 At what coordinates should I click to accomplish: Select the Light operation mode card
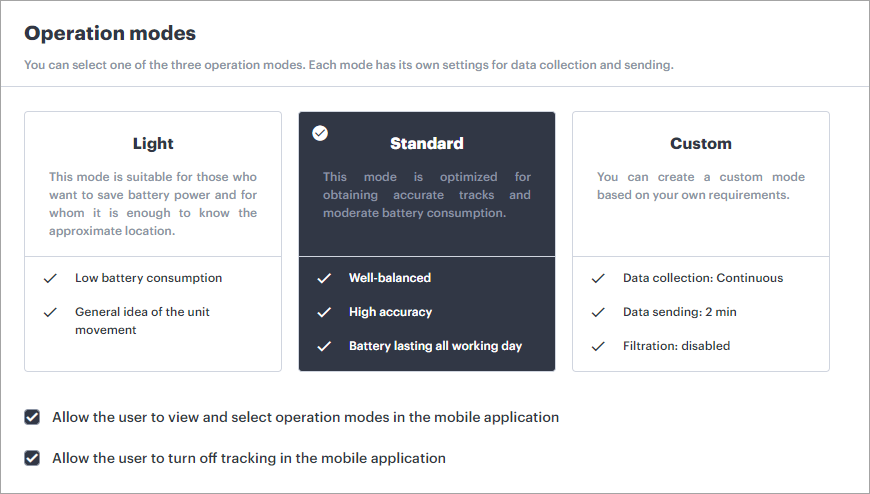pyautogui.click(x=153, y=144)
